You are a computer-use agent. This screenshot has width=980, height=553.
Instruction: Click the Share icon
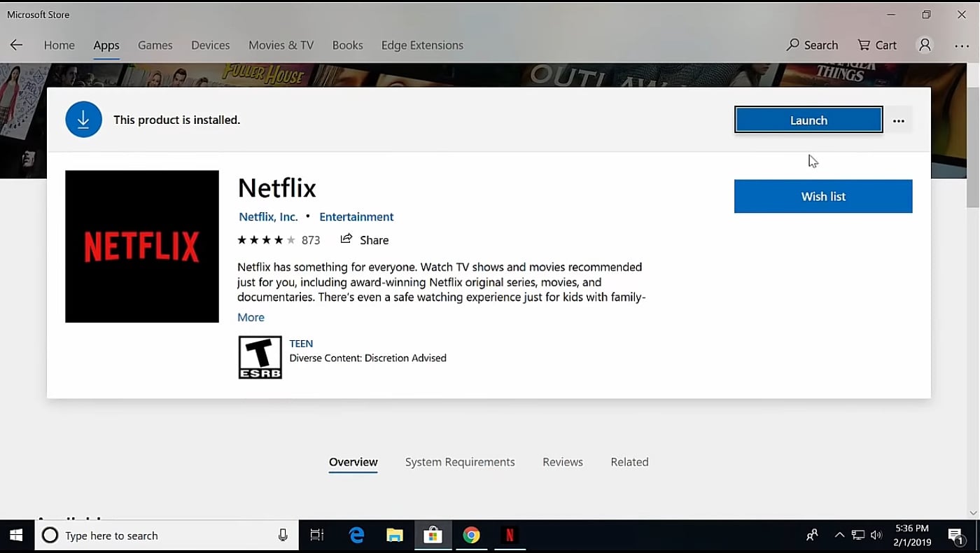(x=346, y=239)
